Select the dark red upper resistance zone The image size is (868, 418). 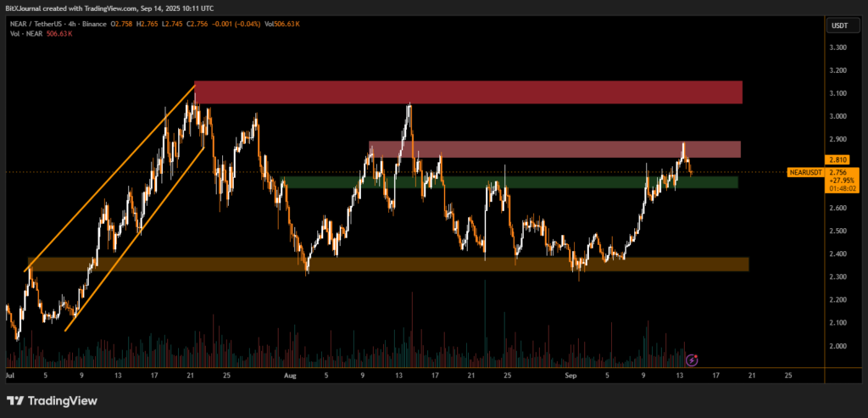(x=468, y=92)
